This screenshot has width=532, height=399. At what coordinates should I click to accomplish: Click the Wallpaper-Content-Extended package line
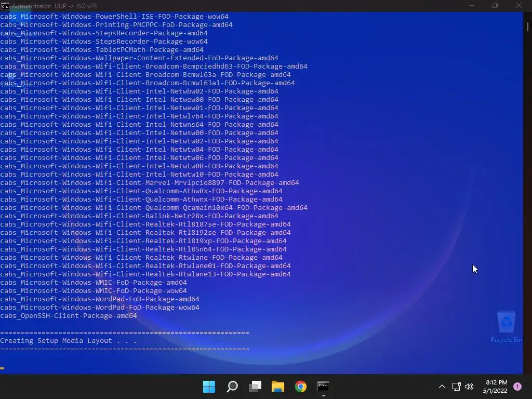coord(139,58)
